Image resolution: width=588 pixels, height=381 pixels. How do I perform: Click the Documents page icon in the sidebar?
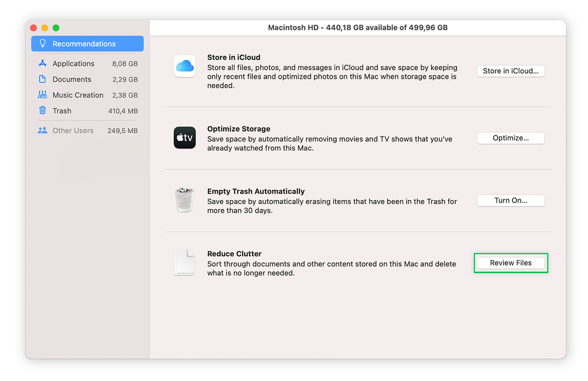tap(42, 79)
